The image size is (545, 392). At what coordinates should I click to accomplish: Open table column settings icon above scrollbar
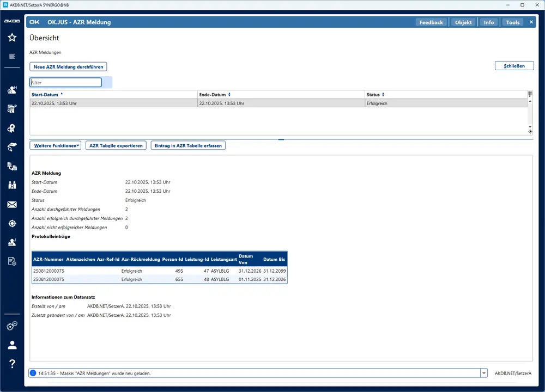tap(530, 94)
